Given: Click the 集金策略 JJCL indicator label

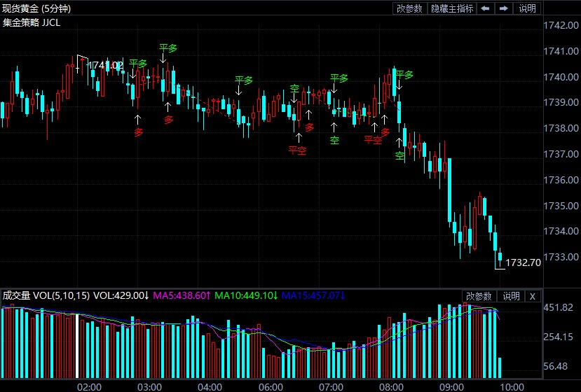Looking at the screenshot, I should pos(32,22).
